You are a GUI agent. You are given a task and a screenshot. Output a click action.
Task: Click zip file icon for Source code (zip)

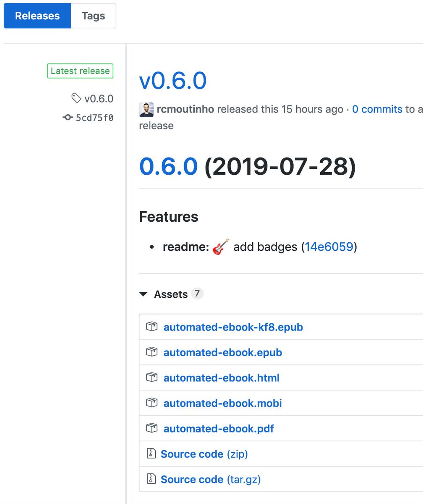pyautogui.click(x=151, y=454)
